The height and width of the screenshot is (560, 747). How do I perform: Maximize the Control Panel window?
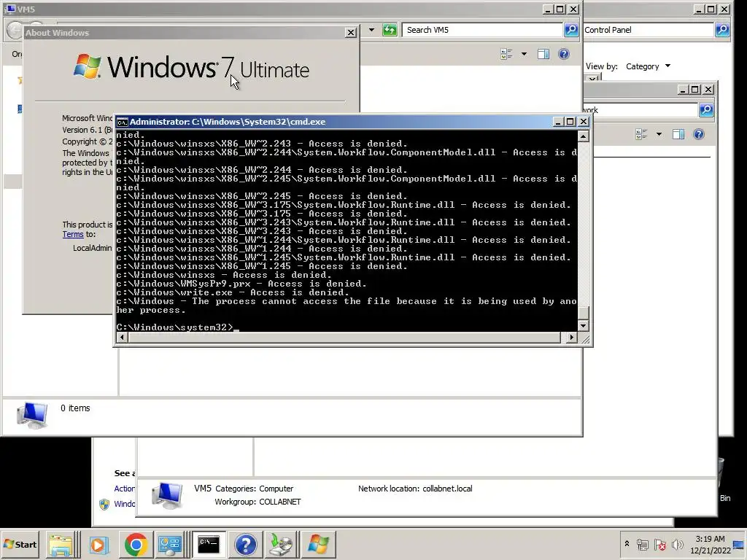[711, 9]
